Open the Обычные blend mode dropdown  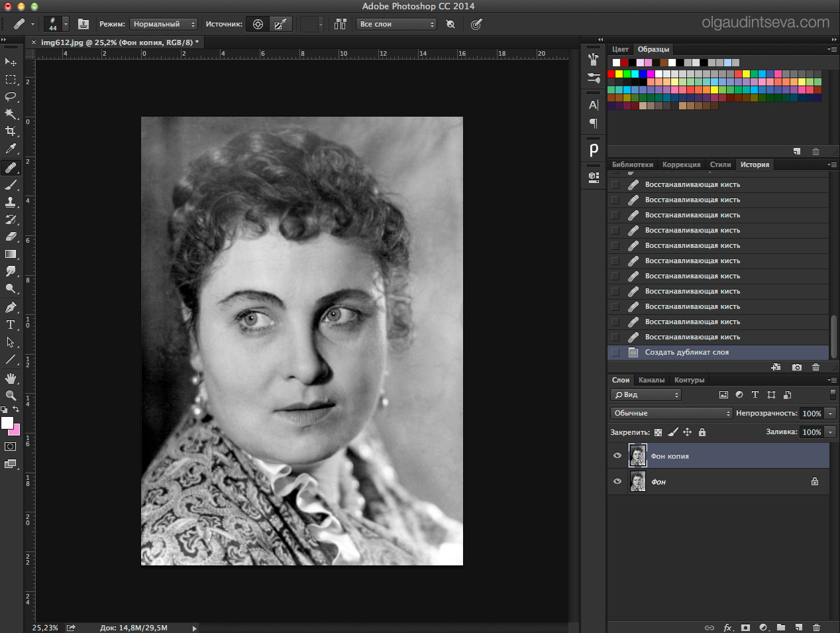tap(671, 413)
